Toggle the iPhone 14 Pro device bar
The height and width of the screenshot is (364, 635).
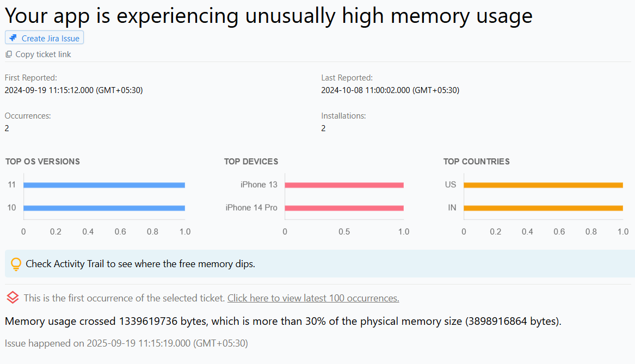tap(344, 207)
